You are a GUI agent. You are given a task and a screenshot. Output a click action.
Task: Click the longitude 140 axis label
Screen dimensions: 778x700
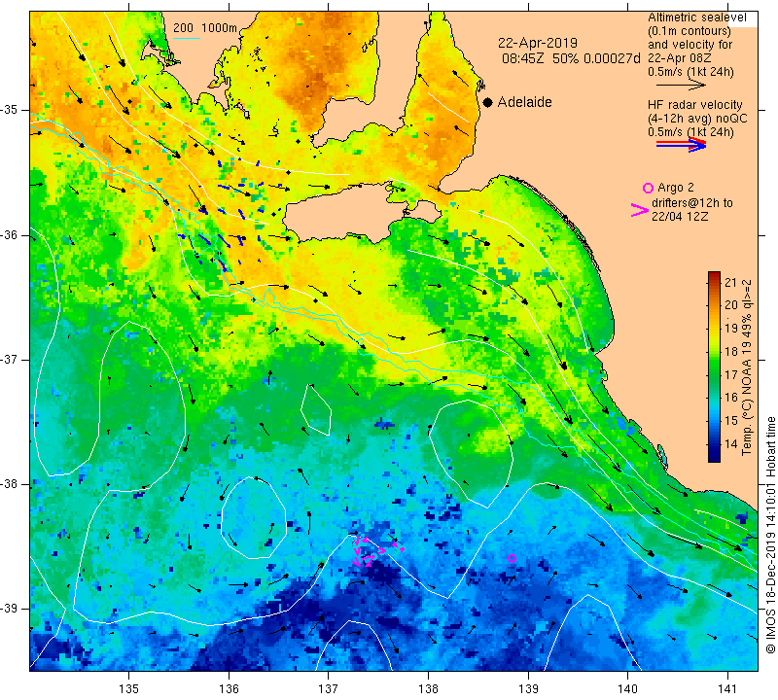[627, 689]
